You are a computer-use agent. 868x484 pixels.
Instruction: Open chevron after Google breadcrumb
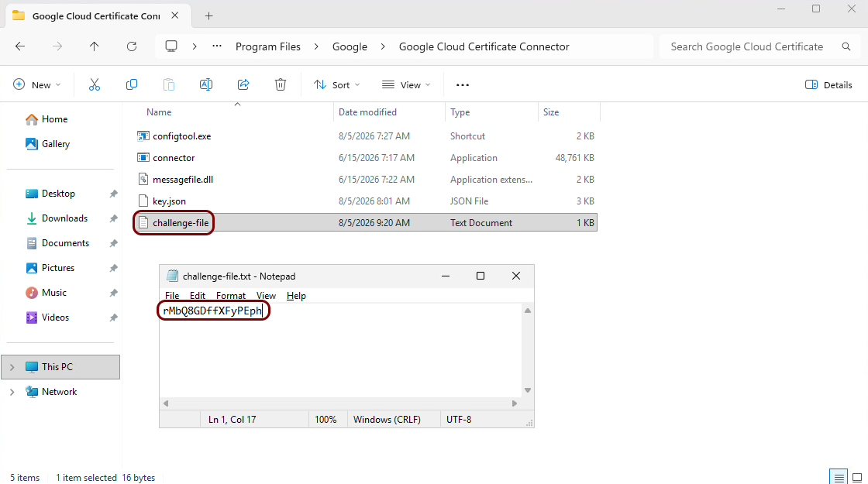383,46
